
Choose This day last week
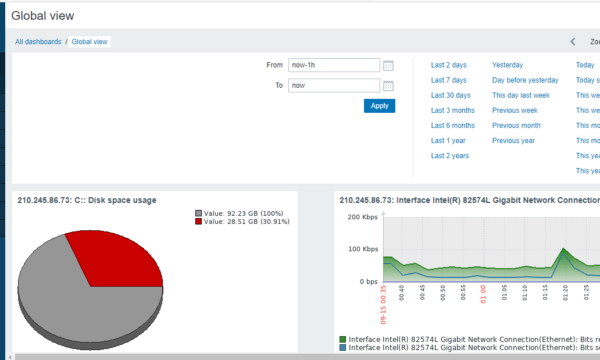pos(521,95)
